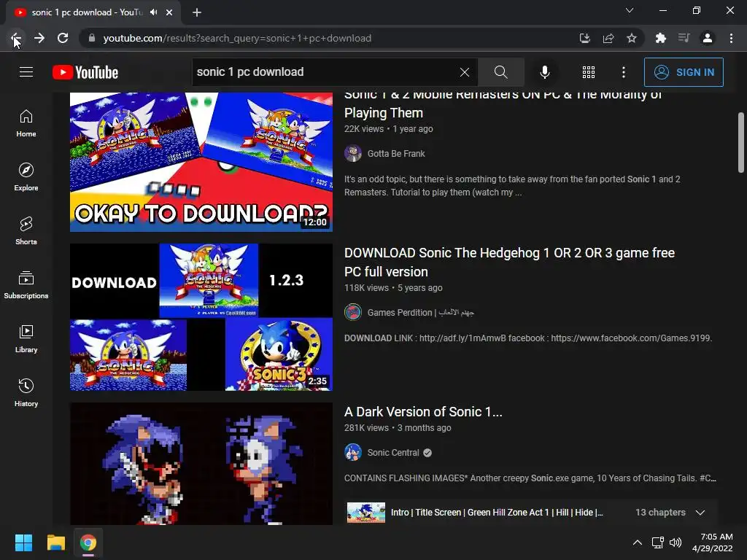Open the Gotta Be Frank channel avatar
Image resolution: width=747 pixels, height=560 pixels.
(353, 153)
